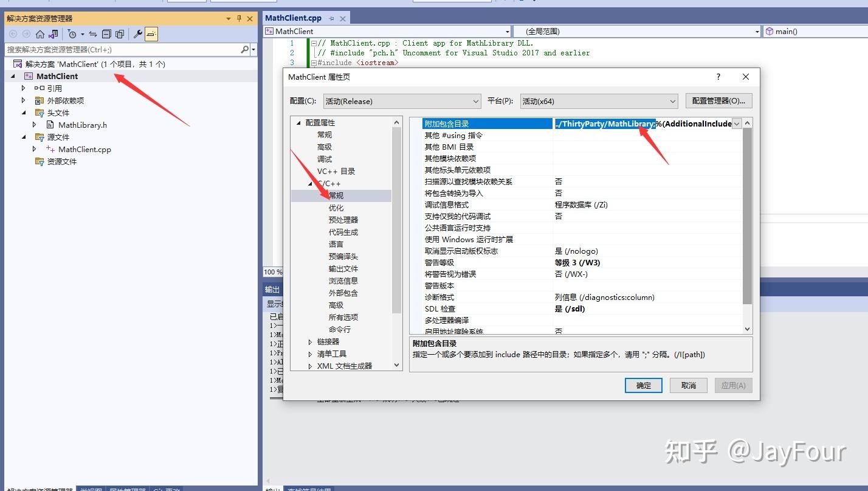The width and height of the screenshot is (868, 491).
Task: Open Properties via the wrench icon
Action: coord(139,35)
